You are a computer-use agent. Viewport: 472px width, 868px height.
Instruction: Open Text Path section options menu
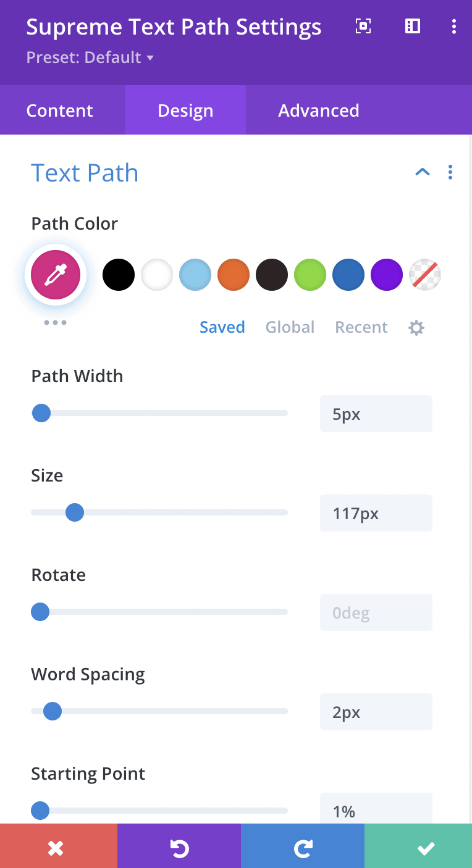point(450,172)
